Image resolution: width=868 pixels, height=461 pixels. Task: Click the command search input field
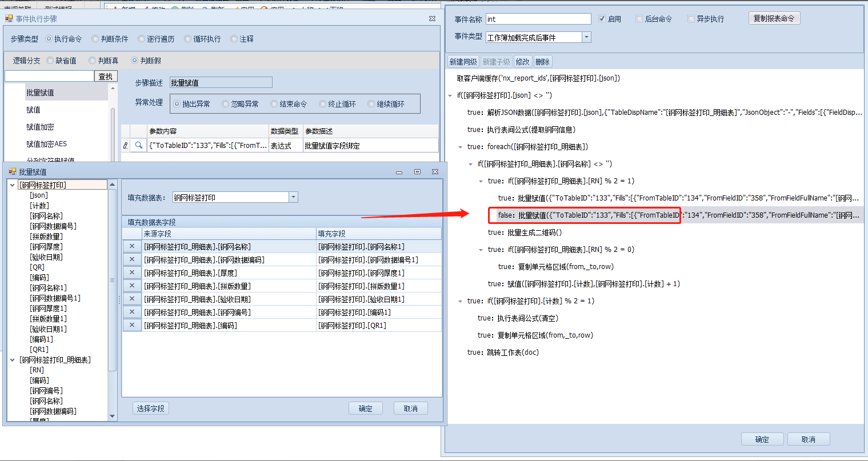(49, 76)
